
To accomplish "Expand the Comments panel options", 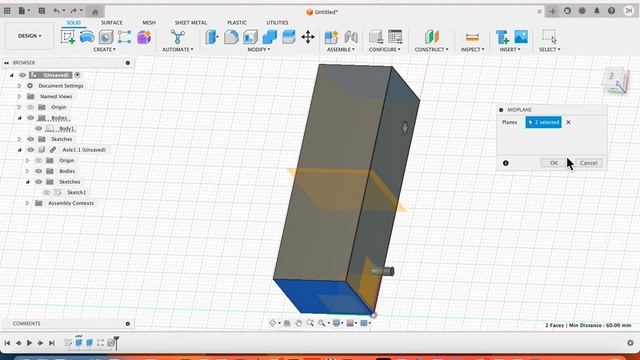I will point(128,324).
